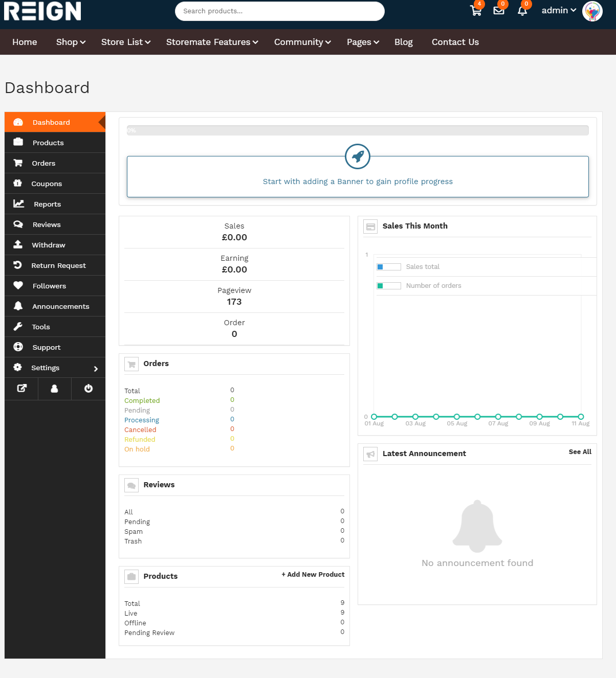
Task: Click See All announcements link
Action: point(580,452)
